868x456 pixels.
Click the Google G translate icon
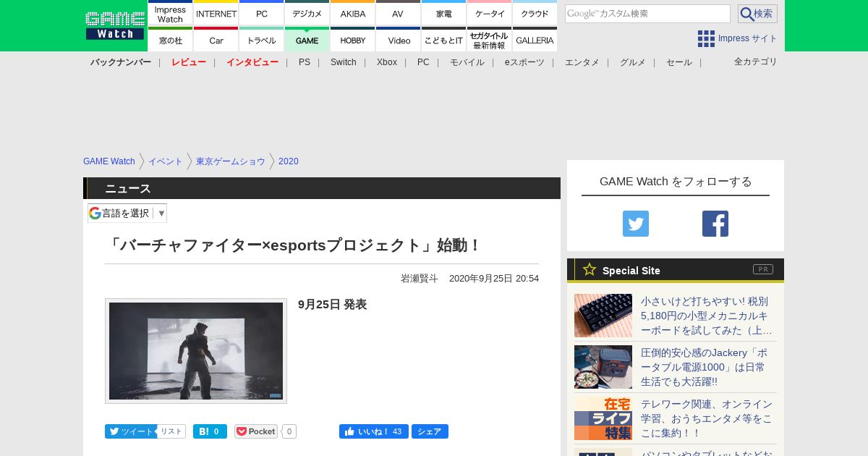click(x=95, y=213)
